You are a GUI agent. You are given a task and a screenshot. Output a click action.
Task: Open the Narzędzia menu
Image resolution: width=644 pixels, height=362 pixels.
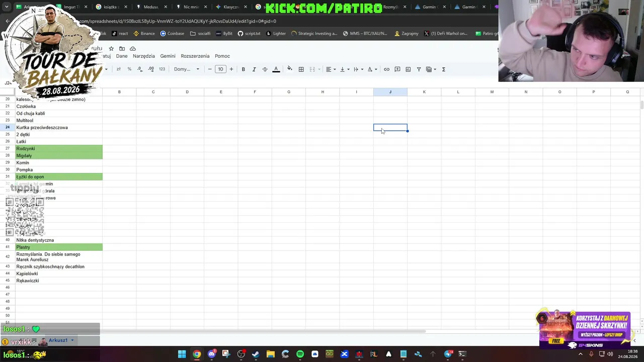click(x=144, y=56)
